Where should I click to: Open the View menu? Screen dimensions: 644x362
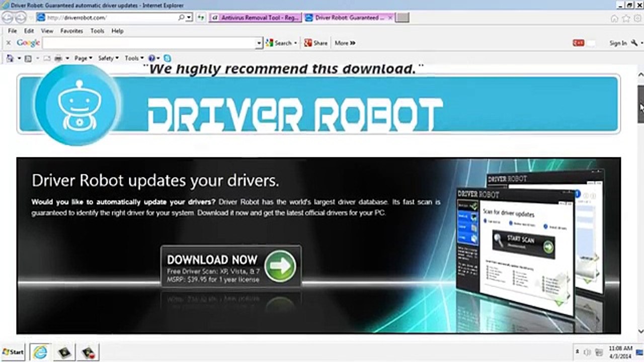pos(47,31)
